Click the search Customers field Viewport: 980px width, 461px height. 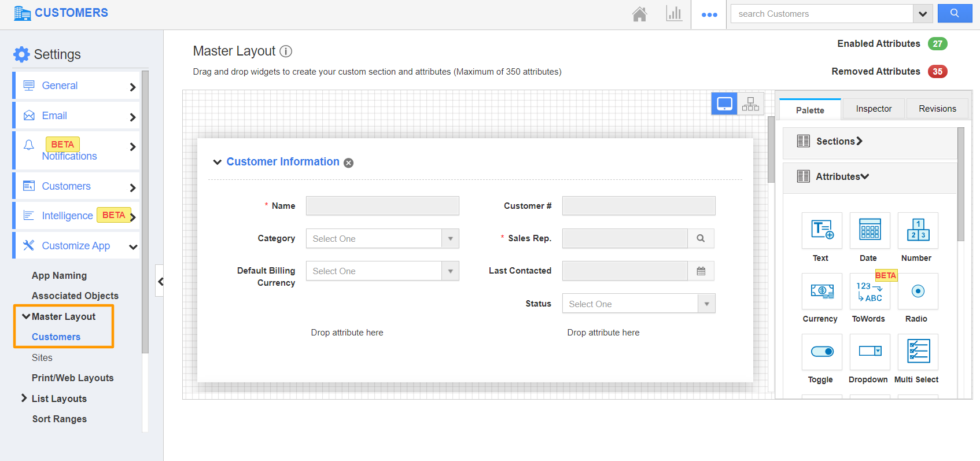pyautogui.click(x=821, y=14)
